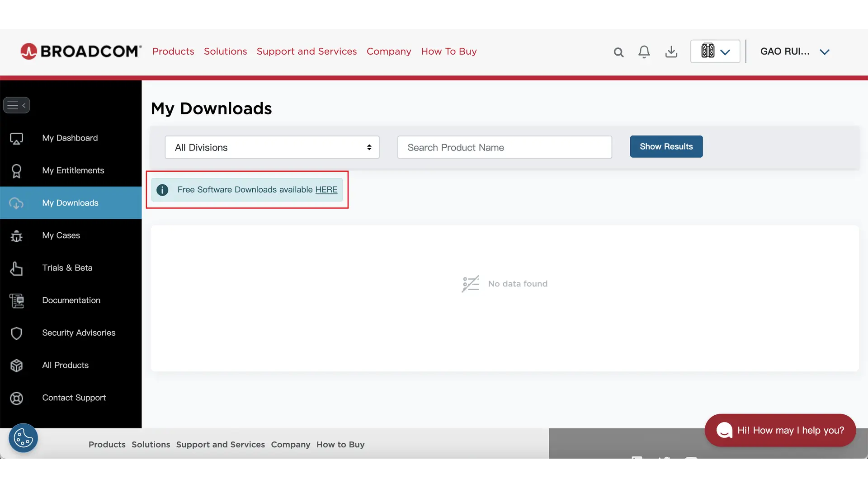This screenshot has height=488, width=868.
Task: Click the My Downloads cloud icon
Action: pyautogui.click(x=17, y=203)
